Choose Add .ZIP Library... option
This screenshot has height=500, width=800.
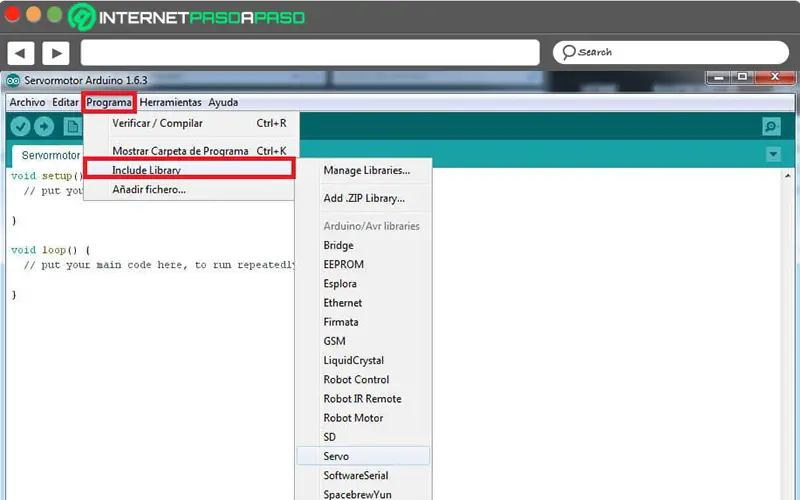[x=364, y=198]
